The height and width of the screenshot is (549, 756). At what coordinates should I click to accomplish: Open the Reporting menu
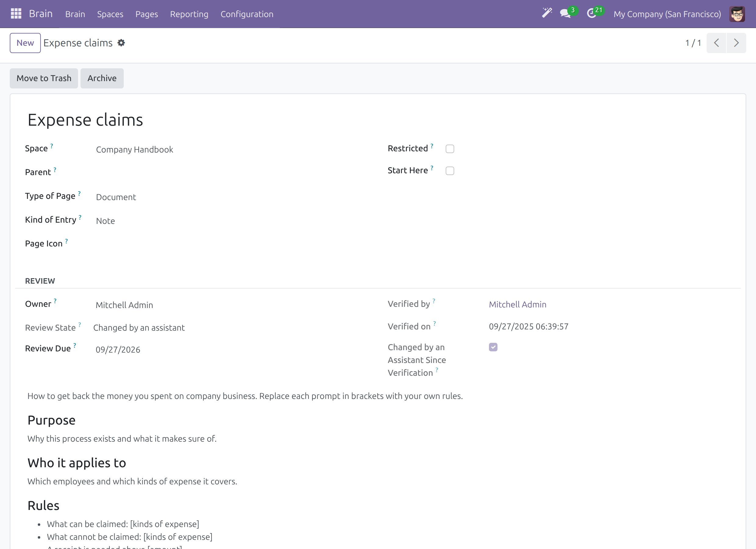click(189, 14)
